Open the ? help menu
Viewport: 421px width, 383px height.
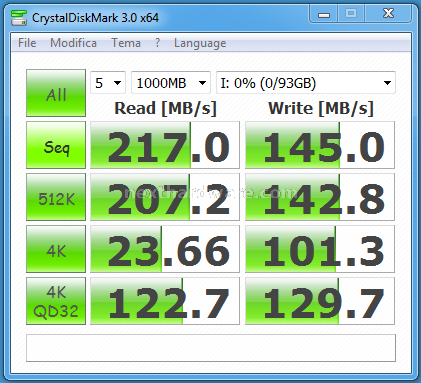(157, 43)
